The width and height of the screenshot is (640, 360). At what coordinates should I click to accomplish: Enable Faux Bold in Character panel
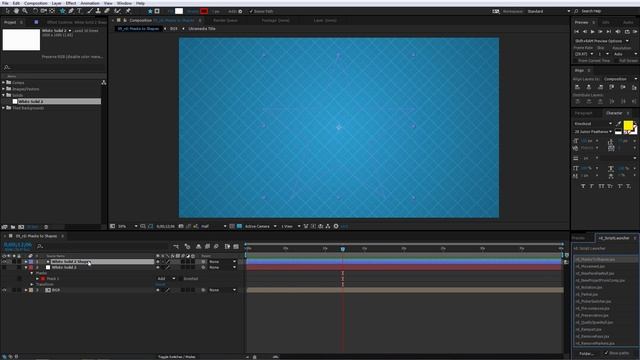tap(583, 186)
